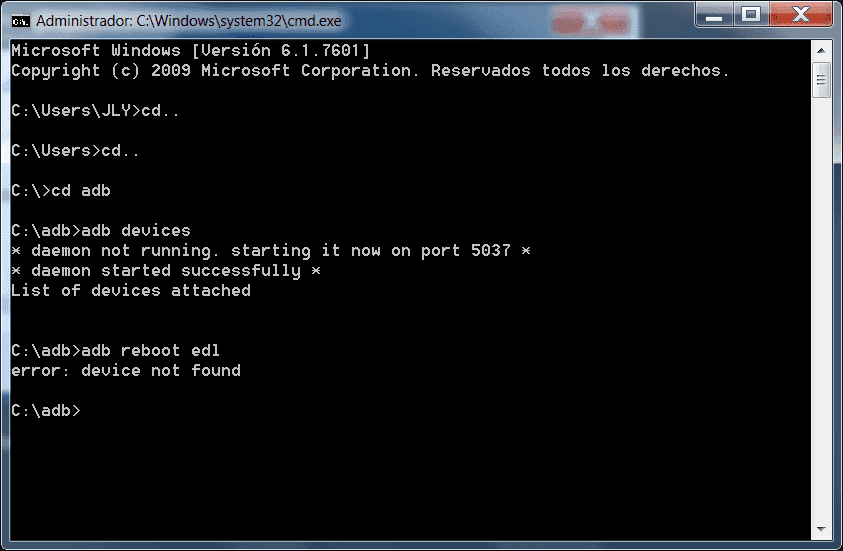Click the 'daemon not running. starting it now' line
Screen dimensions: 843x551
pos(271,251)
